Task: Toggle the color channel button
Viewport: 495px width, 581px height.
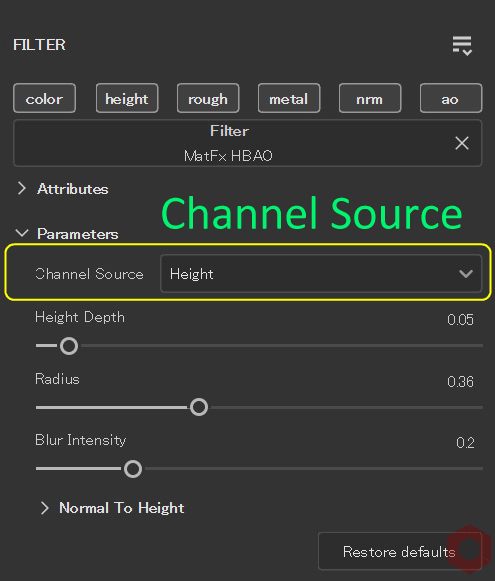Action: (x=44, y=99)
